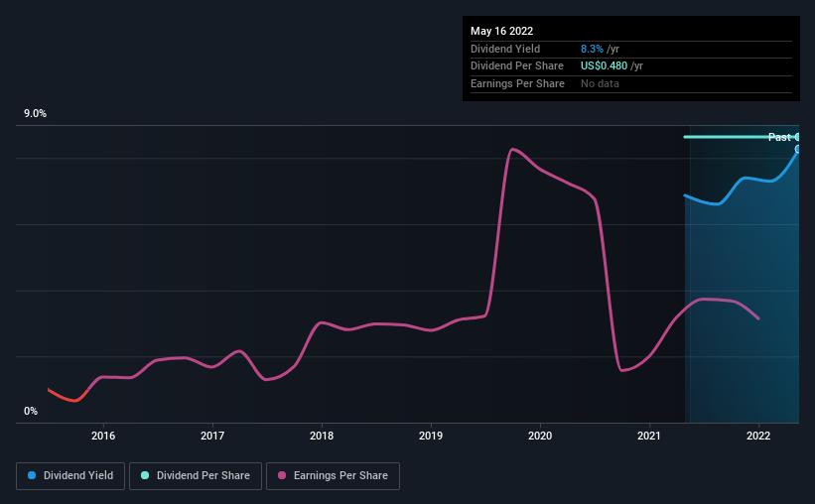Image resolution: width=815 pixels, height=504 pixels.
Task: Toggle the Earnings Per Share legend button
Action: [x=333, y=476]
